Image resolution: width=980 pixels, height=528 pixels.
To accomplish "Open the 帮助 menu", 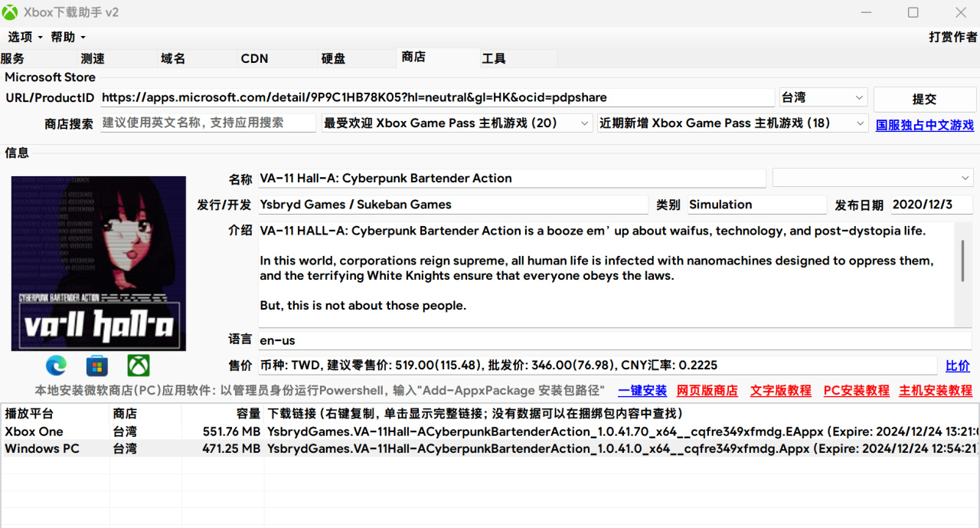I will coord(68,37).
